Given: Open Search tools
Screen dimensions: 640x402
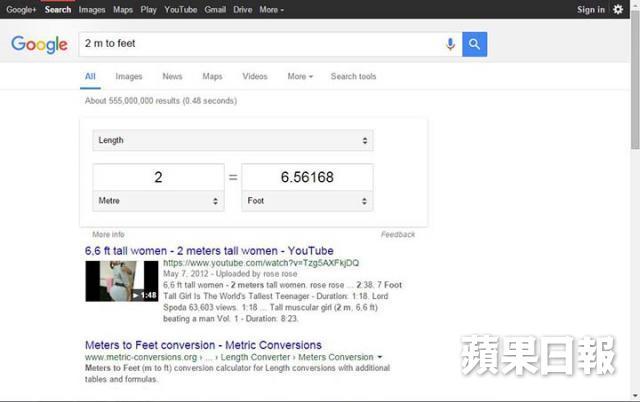Looking at the screenshot, I should coord(353,76).
